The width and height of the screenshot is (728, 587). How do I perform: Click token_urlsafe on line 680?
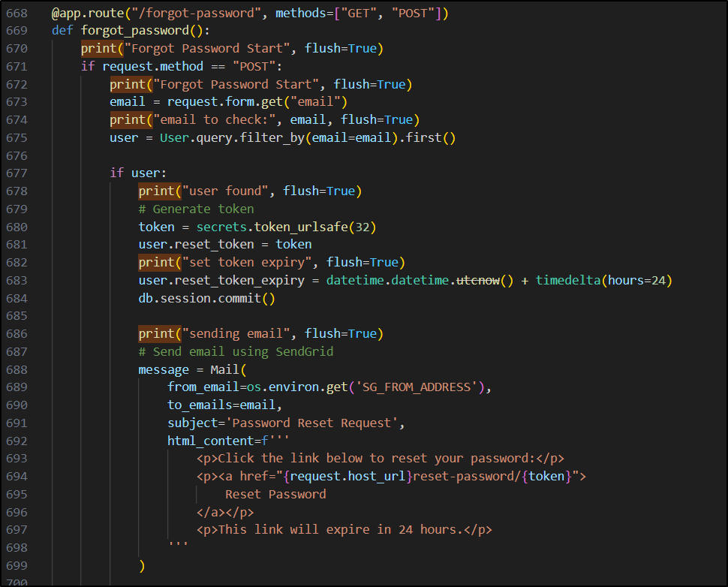(301, 227)
